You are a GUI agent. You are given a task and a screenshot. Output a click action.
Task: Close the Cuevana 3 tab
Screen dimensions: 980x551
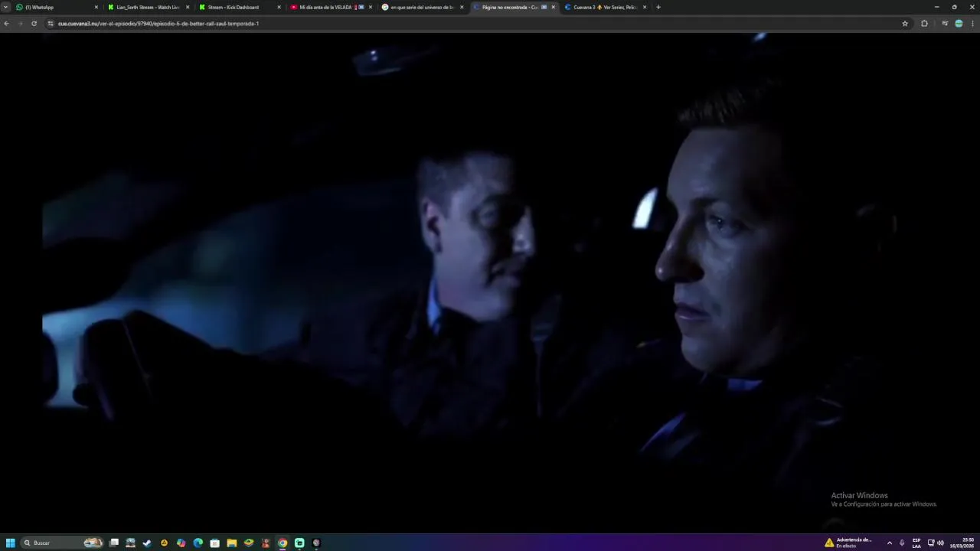[x=645, y=7]
